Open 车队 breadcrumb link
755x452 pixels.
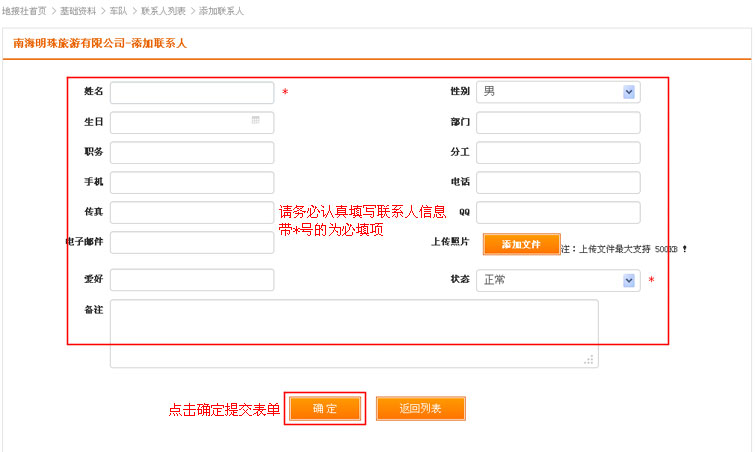tap(120, 11)
